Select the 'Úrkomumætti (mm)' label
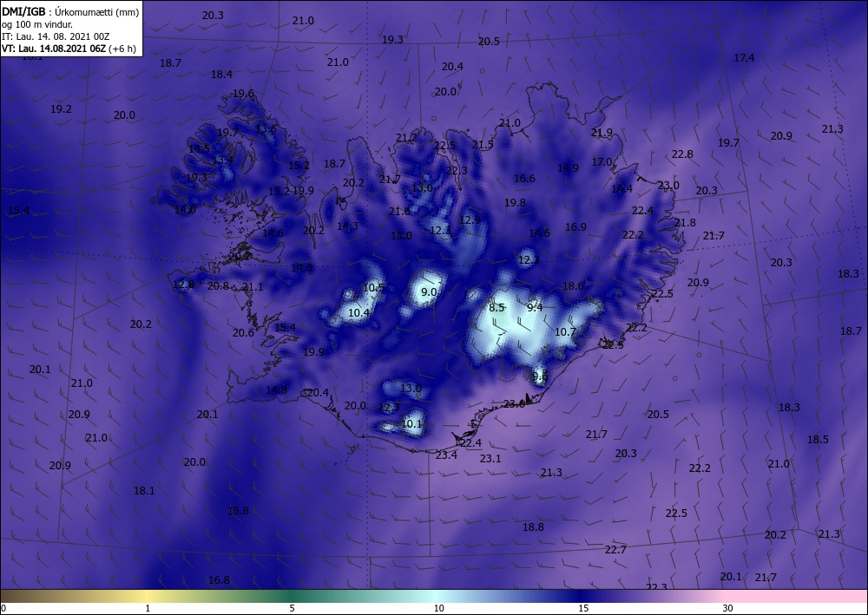This screenshot has height=615, width=868. pos(97,12)
